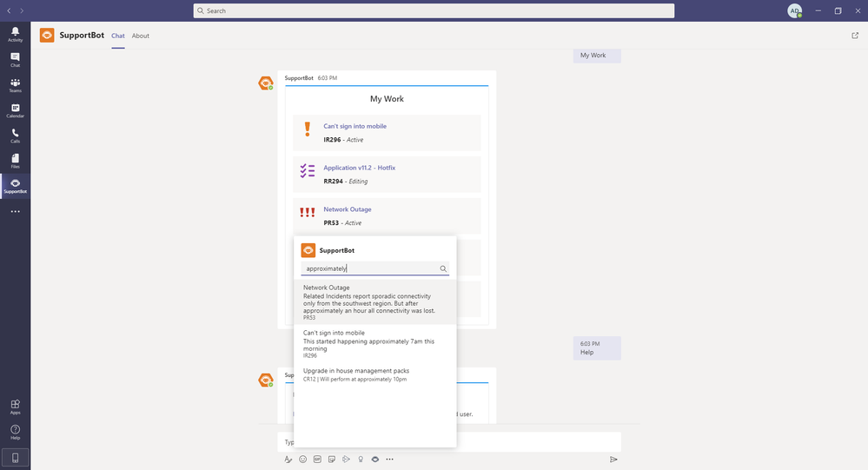Open the Files section
Viewport: 868px width, 470px height.
[x=15, y=161]
